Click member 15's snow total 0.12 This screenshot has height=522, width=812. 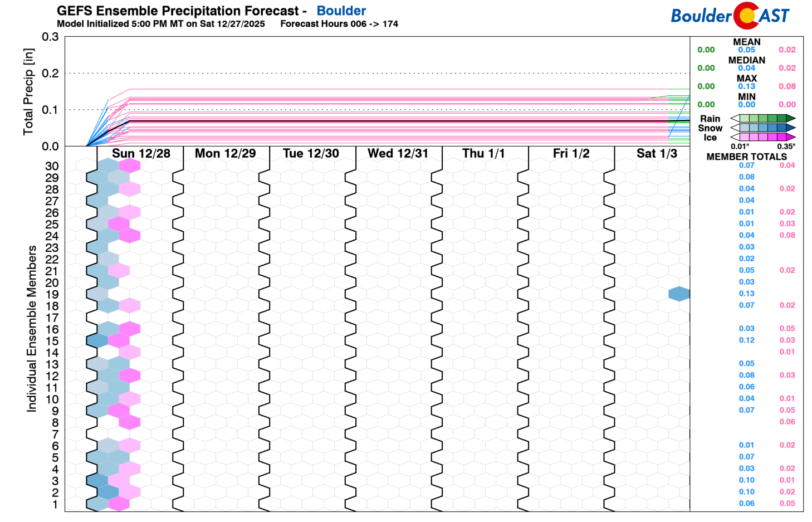click(x=746, y=340)
